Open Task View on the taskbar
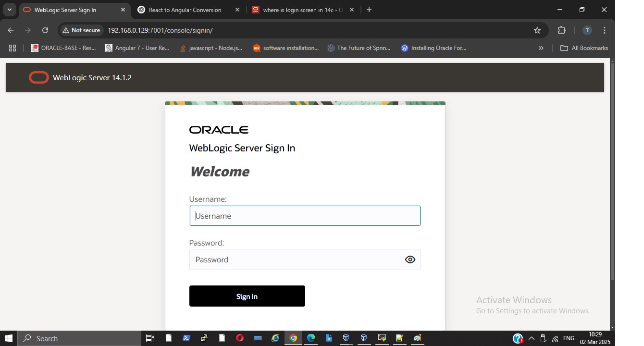 tap(150, 338)
